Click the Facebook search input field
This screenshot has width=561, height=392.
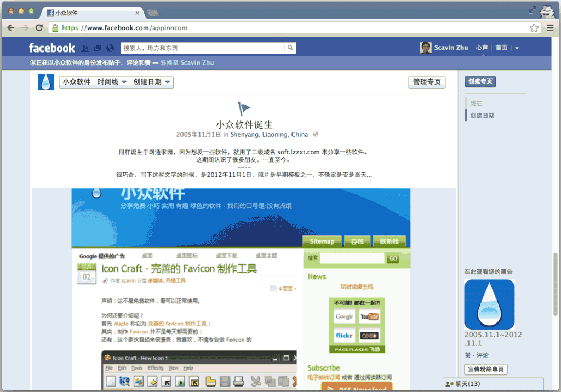click(203, 48)
